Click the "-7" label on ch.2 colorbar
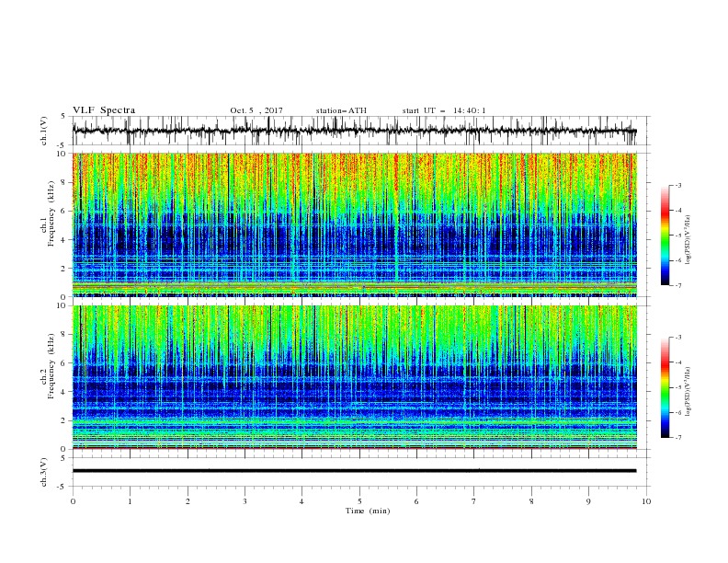The width and height of the screenshot is (728, 563). point(678,438)
